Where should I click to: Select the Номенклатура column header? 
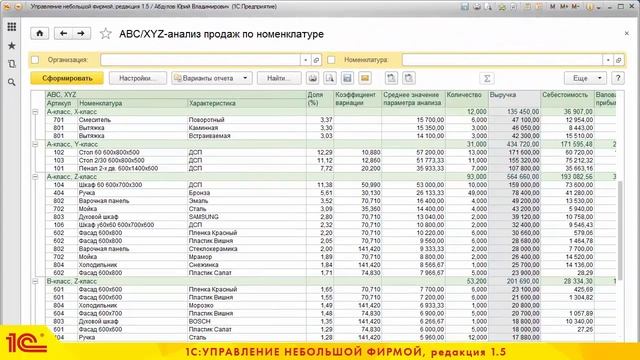(x=132, y=103)
